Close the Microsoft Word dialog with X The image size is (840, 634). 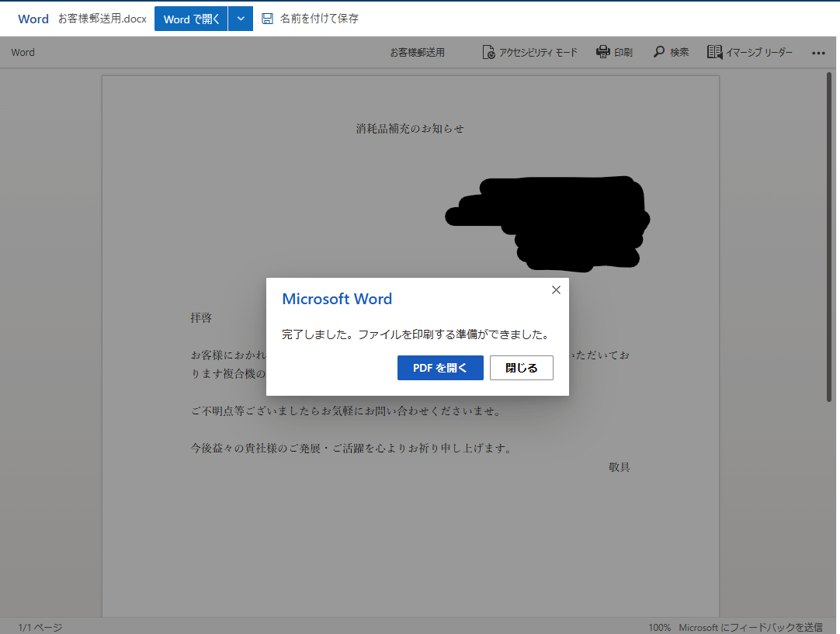(x=556, y=289)
